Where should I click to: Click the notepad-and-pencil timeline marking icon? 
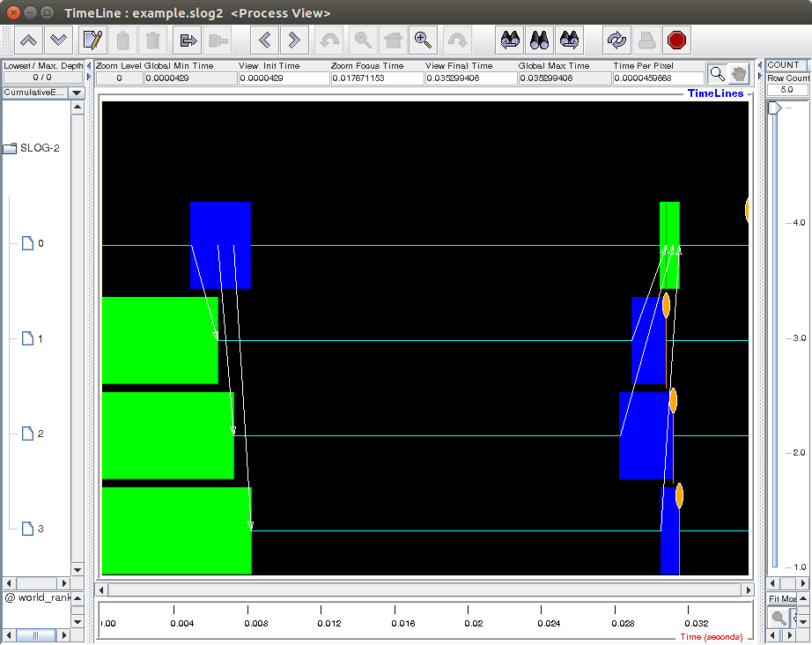point(93,41)
